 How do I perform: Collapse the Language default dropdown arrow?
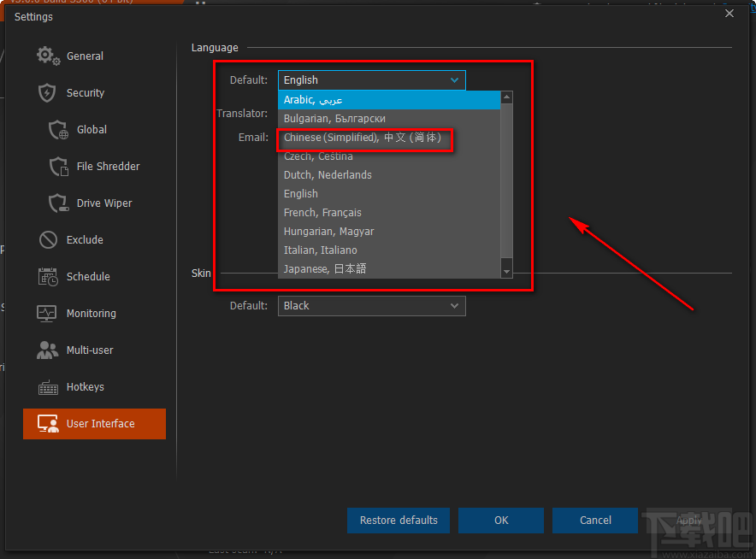[x=454, y=80]
